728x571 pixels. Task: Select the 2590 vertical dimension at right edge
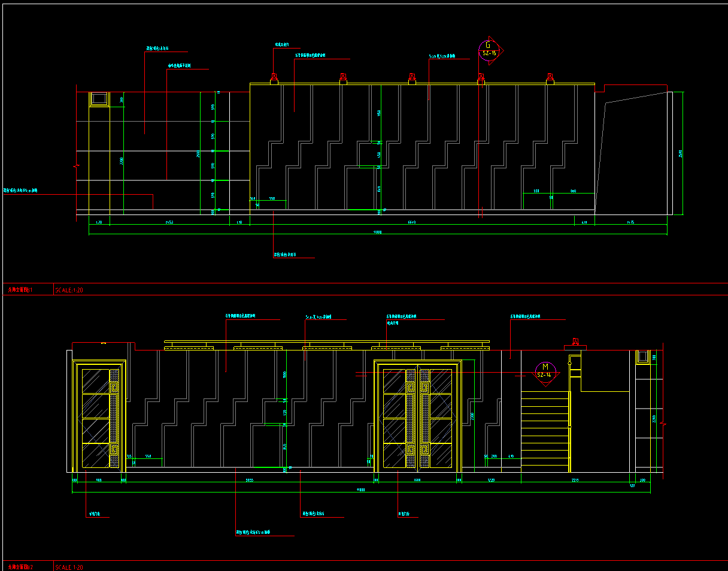point(681,154)
